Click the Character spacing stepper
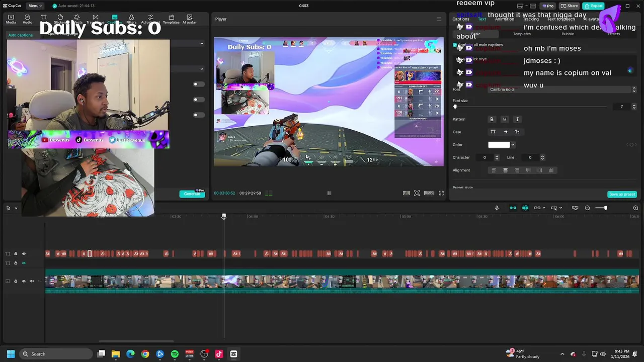The height and width of the screenshot is (362, 644). (497, 157)
